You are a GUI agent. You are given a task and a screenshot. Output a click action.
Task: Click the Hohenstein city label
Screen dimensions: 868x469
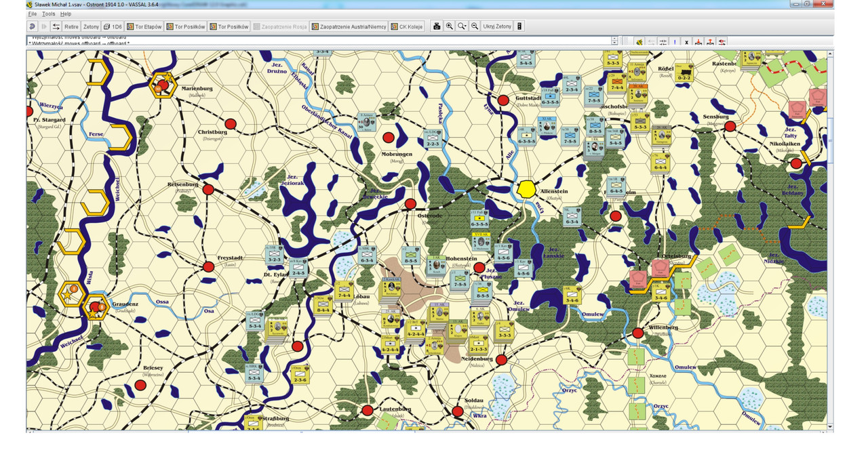pyautogui.click(x=462, y=260)
